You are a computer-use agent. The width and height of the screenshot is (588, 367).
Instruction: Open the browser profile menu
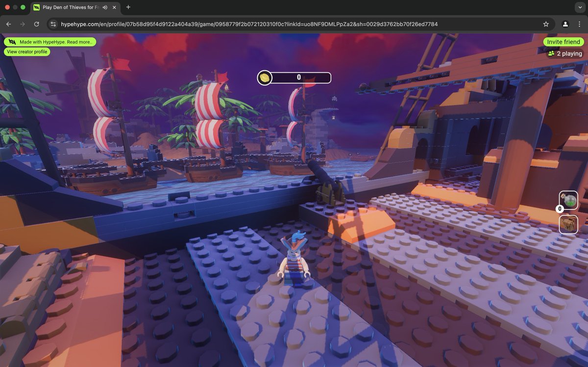click(565, 24)
